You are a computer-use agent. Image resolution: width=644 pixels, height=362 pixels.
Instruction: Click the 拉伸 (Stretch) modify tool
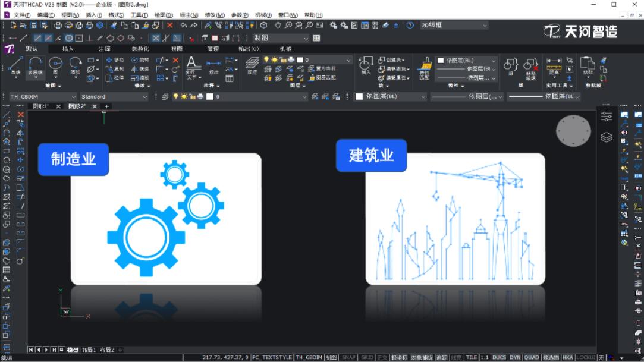coord(115,78)
